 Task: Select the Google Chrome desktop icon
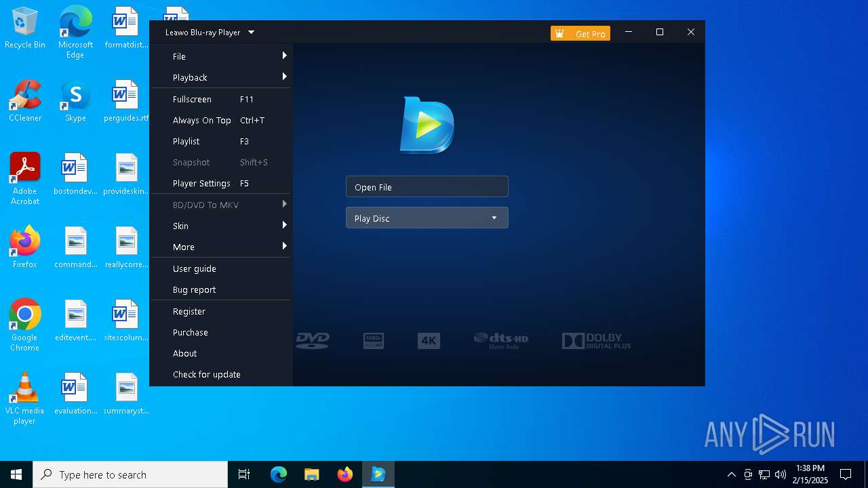coord(25,325)
